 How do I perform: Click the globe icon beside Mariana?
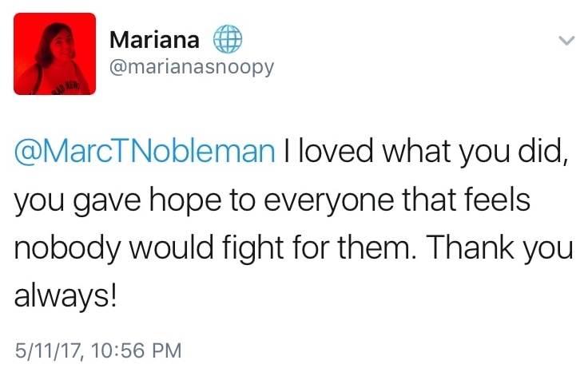click(x=227, y=38)
